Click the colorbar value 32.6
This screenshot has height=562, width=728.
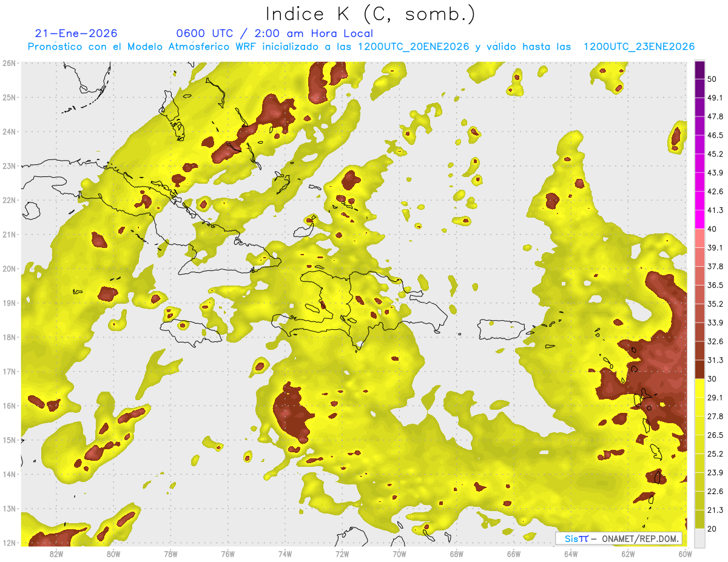pyautogui.click(x=715, y=341)
